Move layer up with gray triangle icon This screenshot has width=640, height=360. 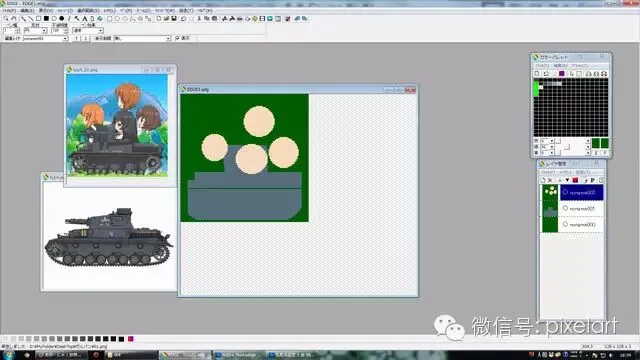(560, 180)
